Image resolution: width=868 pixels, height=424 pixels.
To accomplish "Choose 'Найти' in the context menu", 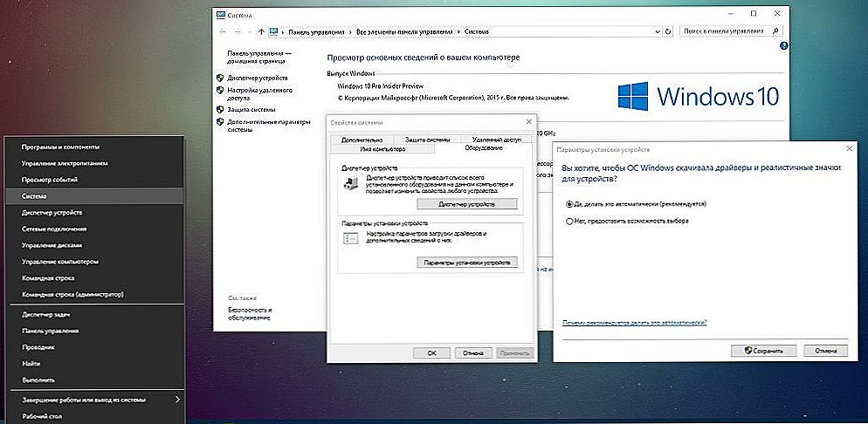I will click(93, 363).
